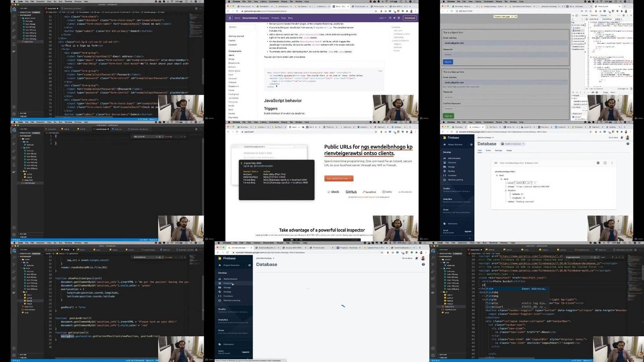Click the settings gear in the loading Firebase console
This screenshot has height=362, width=644.
pos(250,265)
